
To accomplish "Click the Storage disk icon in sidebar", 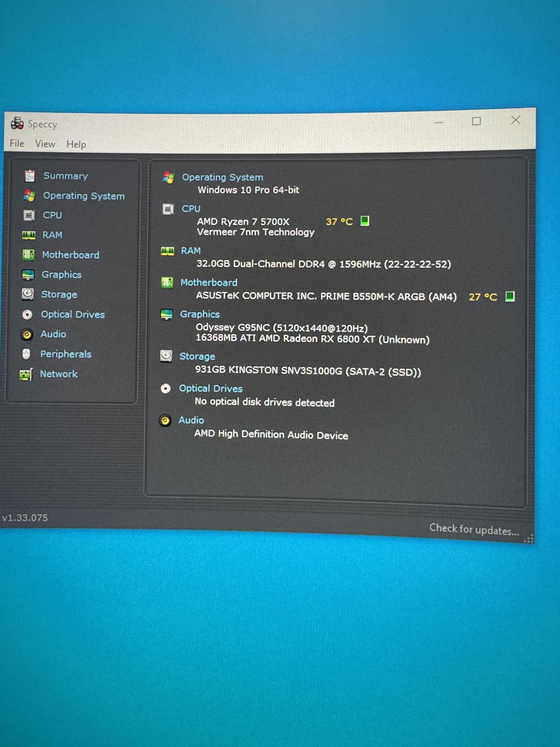I will click(x=28, y=294).
